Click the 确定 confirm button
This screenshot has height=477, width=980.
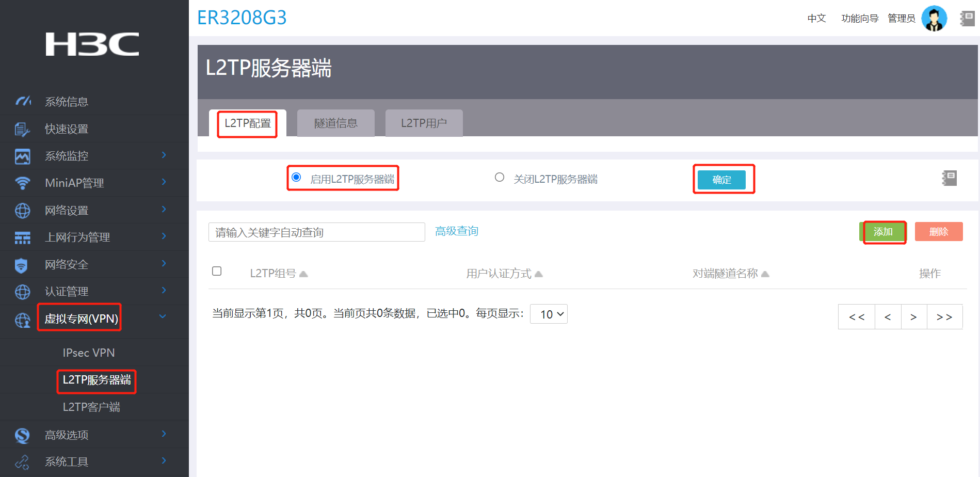721,180
